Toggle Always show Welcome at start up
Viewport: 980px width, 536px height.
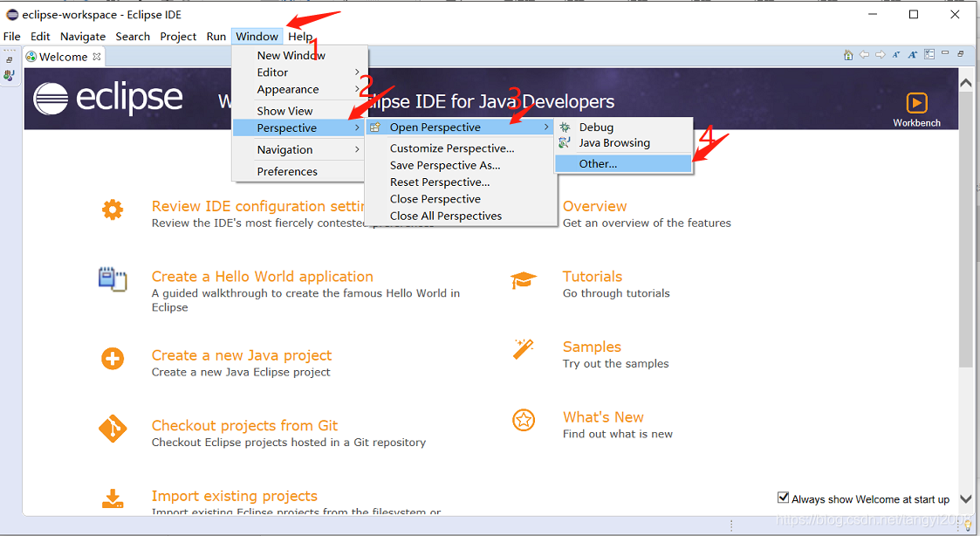[783, 498]
